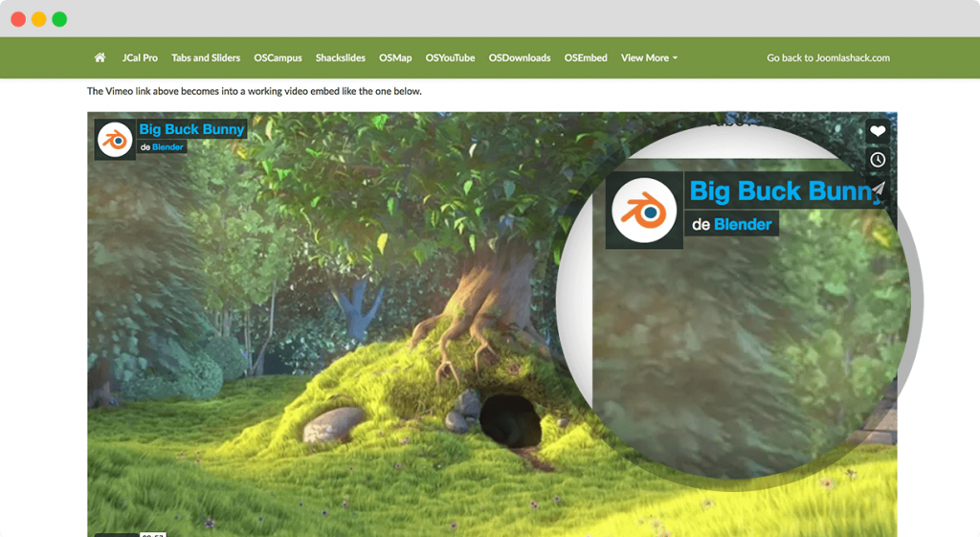980x537 pixels.
Task: Open the small Big Buck Bunny title link
Action: tap(191, 129)
